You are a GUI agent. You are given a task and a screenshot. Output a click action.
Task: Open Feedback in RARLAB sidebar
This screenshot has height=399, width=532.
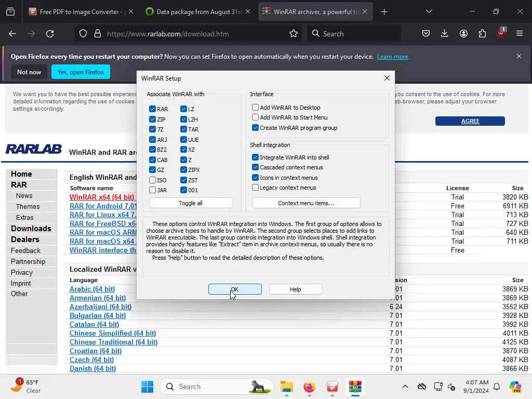click(25, 250)
